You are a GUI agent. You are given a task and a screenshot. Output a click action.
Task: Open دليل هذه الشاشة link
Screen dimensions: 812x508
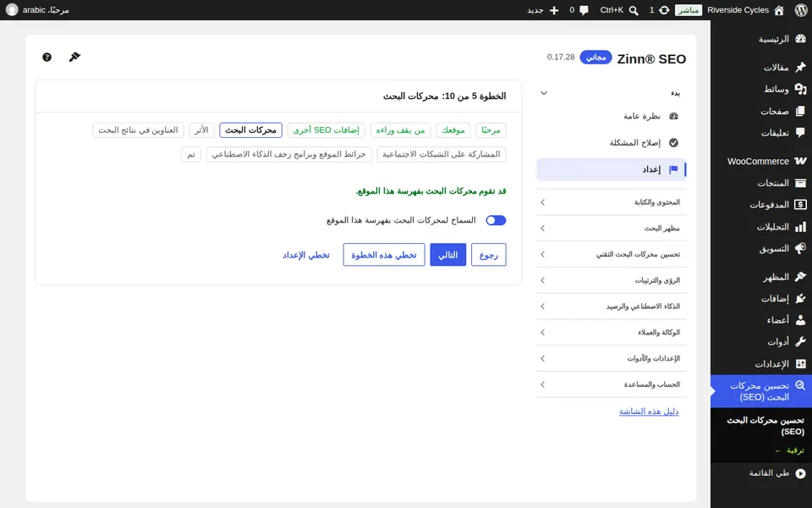(x=649, y=411)
